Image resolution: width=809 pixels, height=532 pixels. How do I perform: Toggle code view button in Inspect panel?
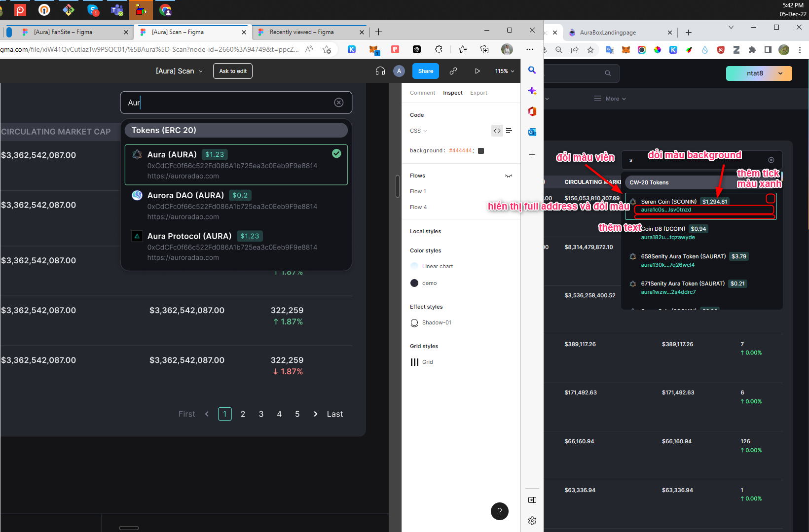pos(497,131)
